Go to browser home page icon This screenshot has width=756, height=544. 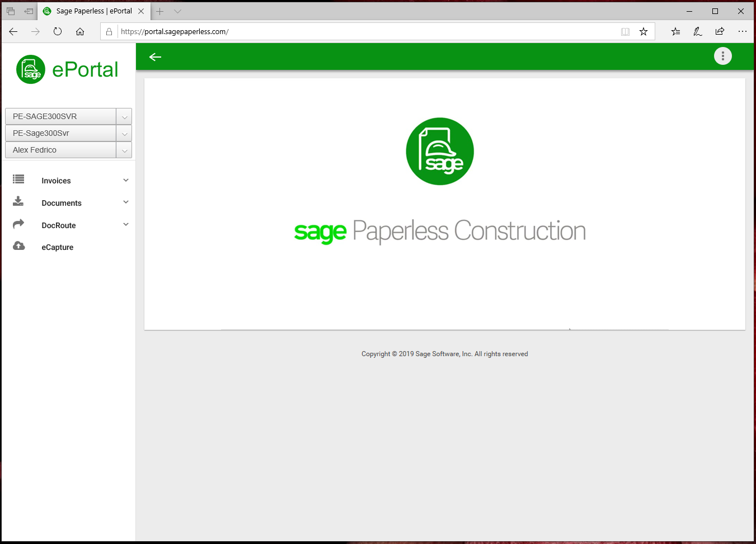pyautogui.click(x=80, y=31)
